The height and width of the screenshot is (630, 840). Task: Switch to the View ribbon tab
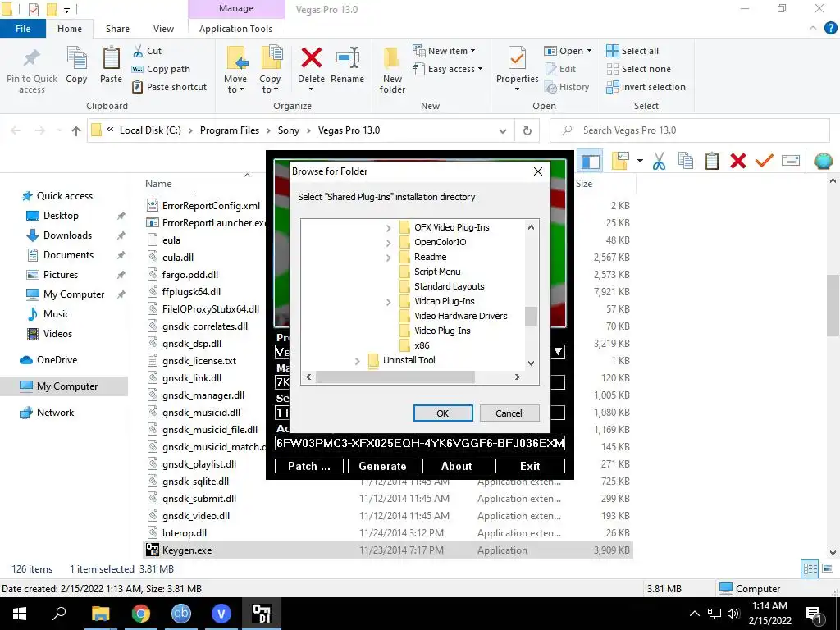[x=163, y=29]
